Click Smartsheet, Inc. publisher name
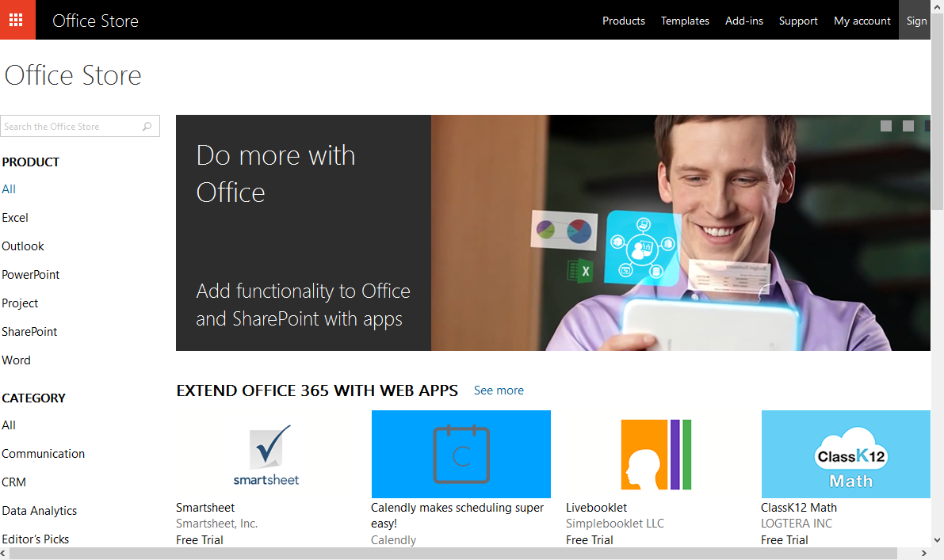 click(216, 524)
